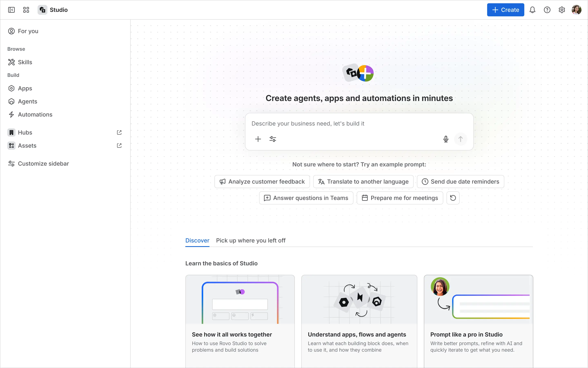Refresh the example prompts
This screenshot has width=588, height=368.
click(x=453, y=198)
